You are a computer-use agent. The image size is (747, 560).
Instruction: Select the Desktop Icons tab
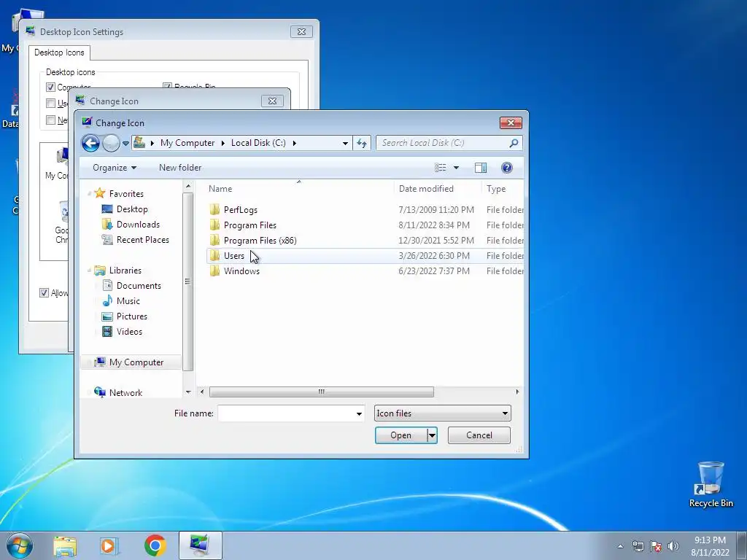(x=59, y=52)
